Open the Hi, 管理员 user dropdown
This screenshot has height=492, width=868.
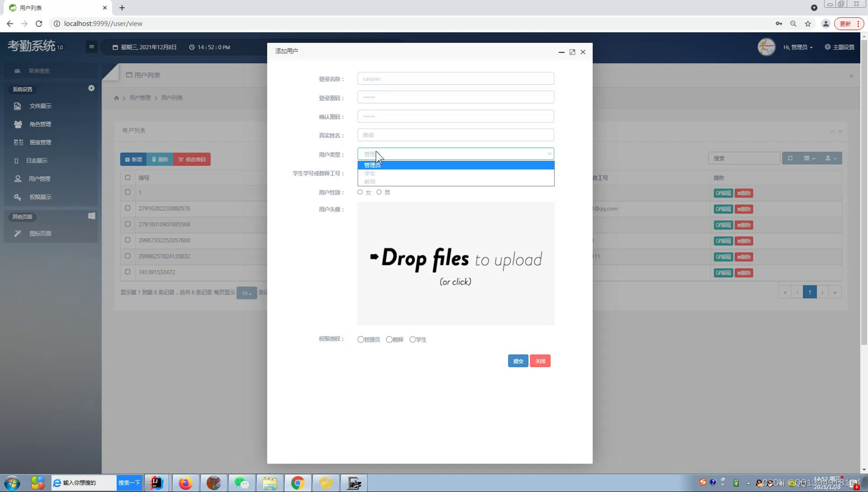coord(797,47)
